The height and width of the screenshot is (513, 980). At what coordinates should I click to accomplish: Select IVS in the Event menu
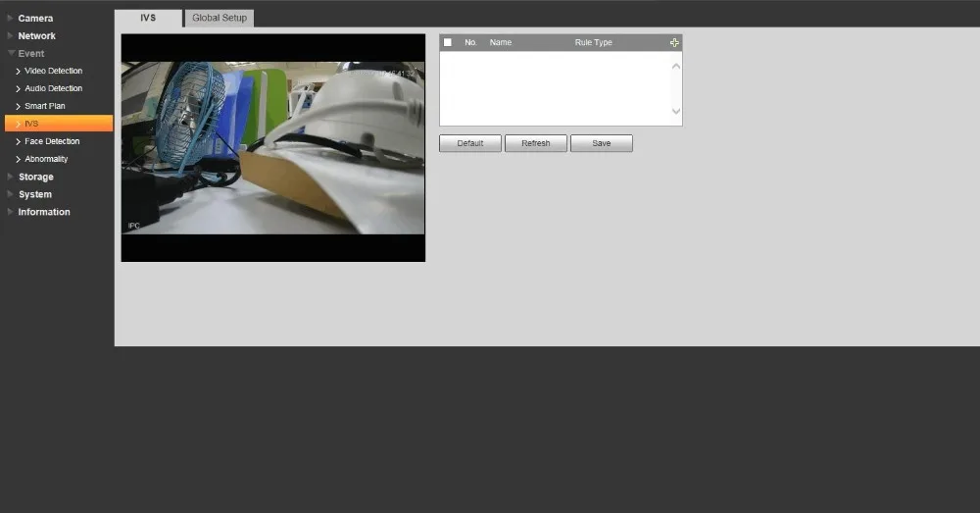coord(59,124)
